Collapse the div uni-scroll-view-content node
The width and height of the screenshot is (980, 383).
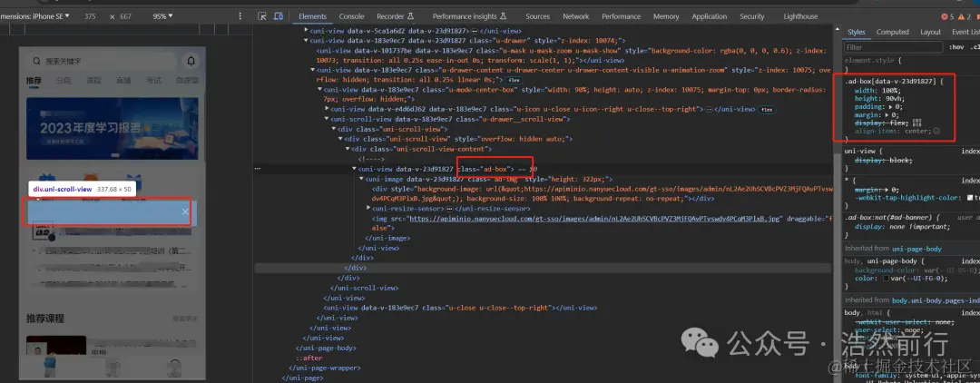pos(348,150)
